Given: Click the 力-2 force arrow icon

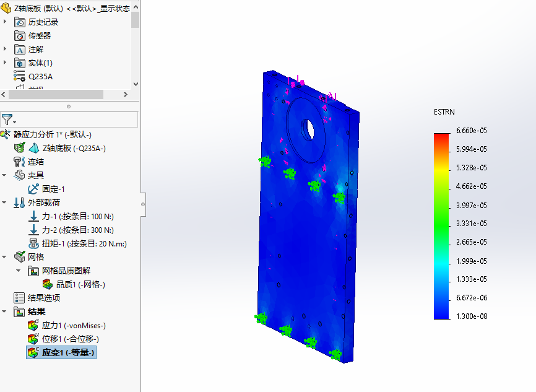Looking at the screenshot, I should tap(33, 230).
